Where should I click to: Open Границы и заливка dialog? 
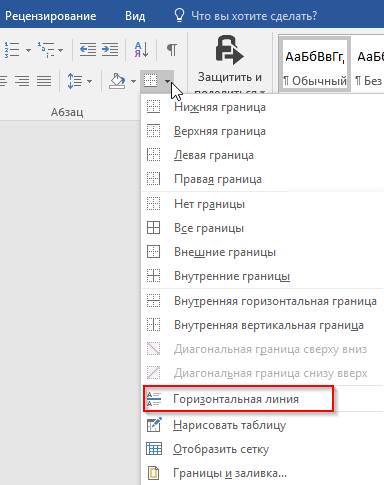coord(263,473)
